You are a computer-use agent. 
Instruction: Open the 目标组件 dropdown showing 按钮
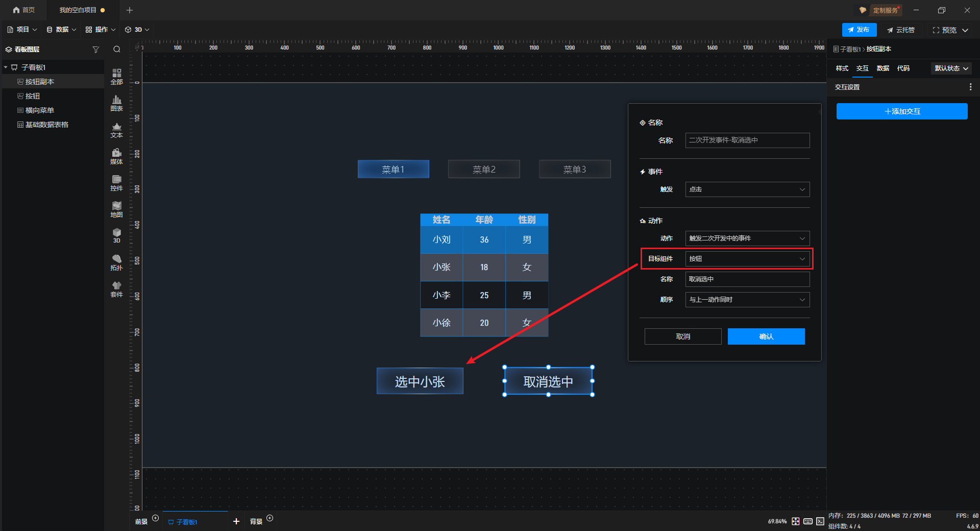pyautogui.click(x=747, y=259)
